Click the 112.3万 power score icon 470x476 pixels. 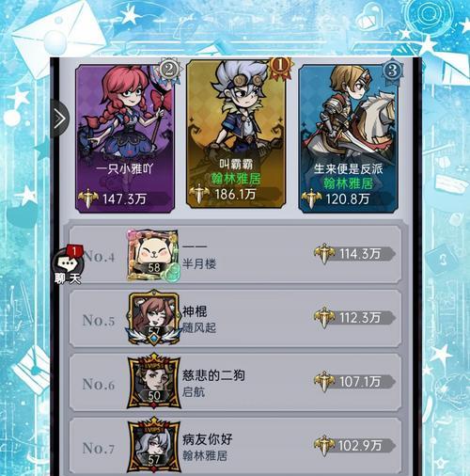pos(324,317)
